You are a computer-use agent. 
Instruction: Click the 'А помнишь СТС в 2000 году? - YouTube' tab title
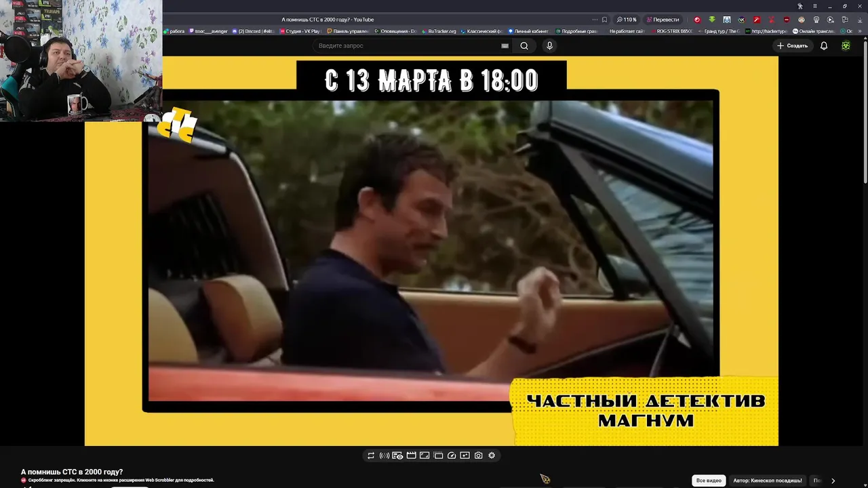(328, 20)
